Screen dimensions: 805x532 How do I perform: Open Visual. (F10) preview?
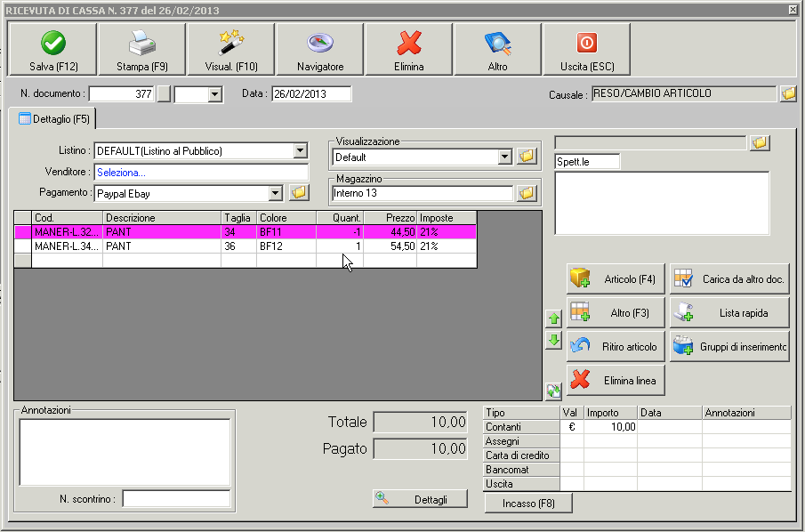click(x=231, y=49)
